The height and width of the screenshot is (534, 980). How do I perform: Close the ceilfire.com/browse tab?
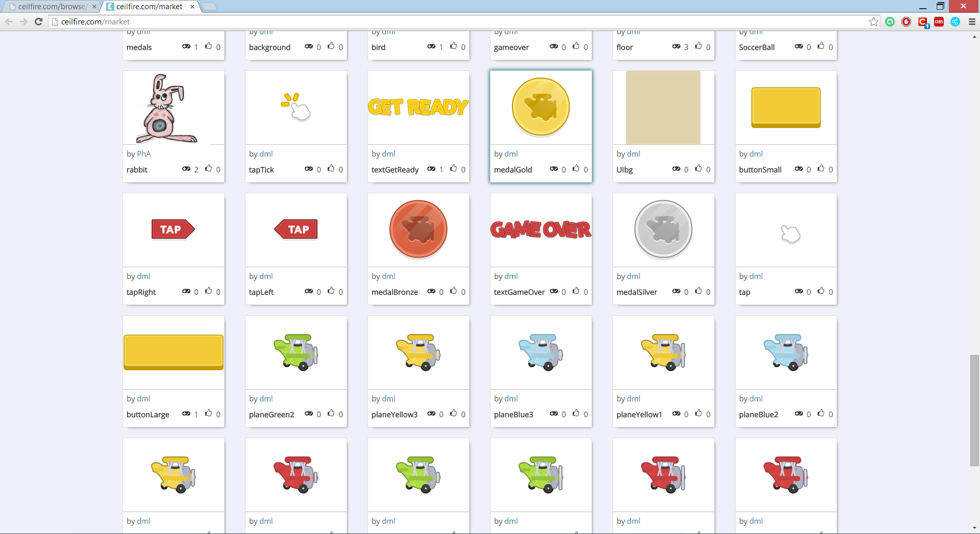point(94,7)
